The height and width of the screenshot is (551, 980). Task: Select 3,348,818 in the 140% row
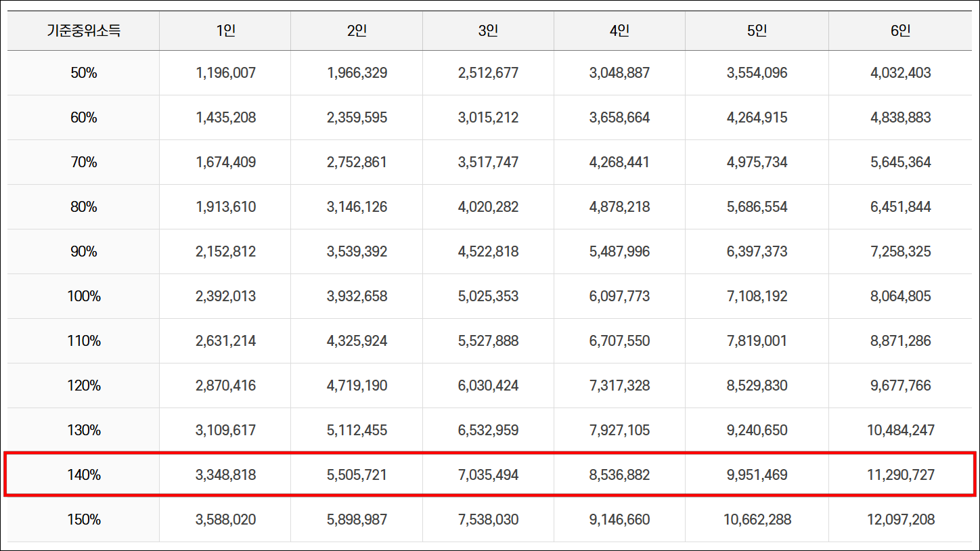[226, 475]
